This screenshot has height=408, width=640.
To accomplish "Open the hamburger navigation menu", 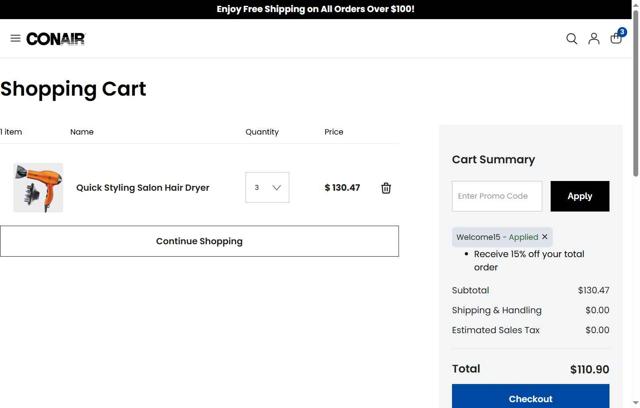I will click(x=16, y=38).
